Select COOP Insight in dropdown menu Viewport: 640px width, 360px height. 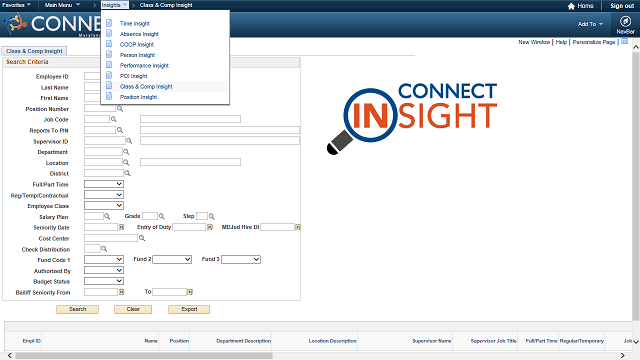coord(137,45)
